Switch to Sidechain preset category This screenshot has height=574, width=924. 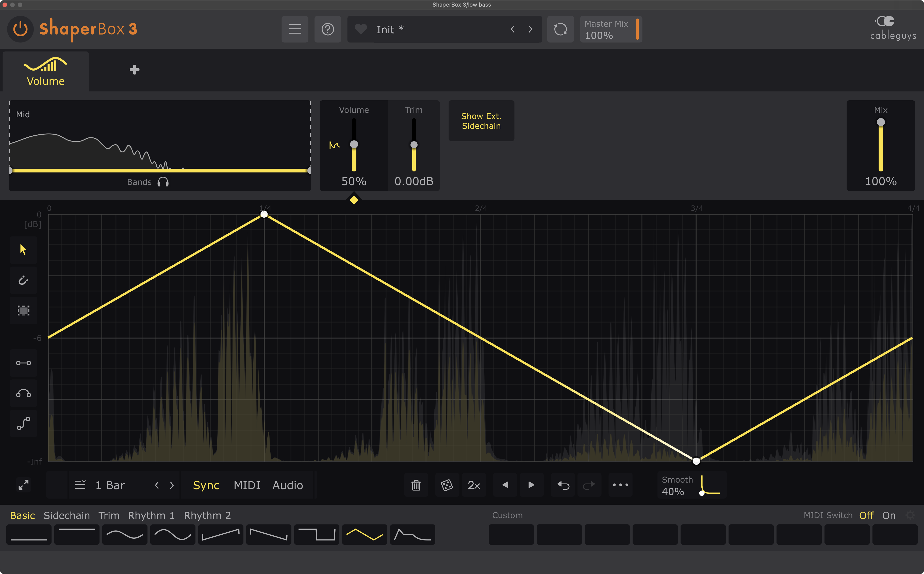(x=67, y=515)
